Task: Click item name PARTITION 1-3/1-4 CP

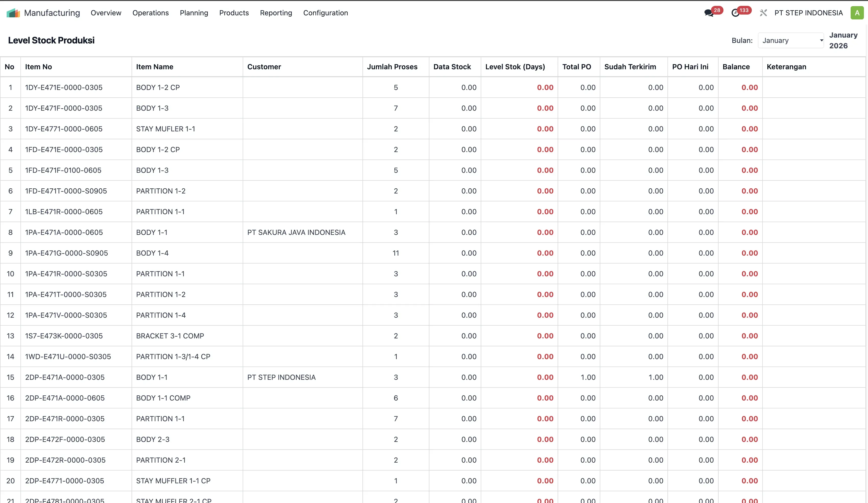Action: (x=173, y=357)
